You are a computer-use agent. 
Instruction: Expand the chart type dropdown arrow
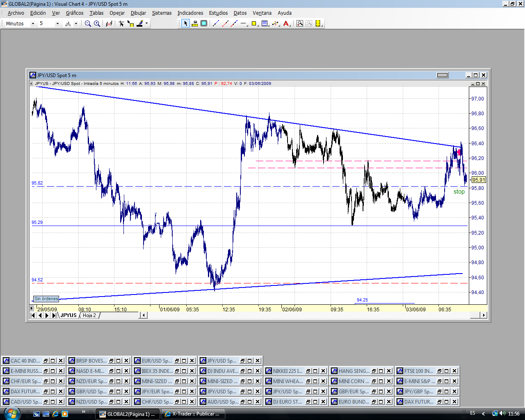[x=76, y=24]
